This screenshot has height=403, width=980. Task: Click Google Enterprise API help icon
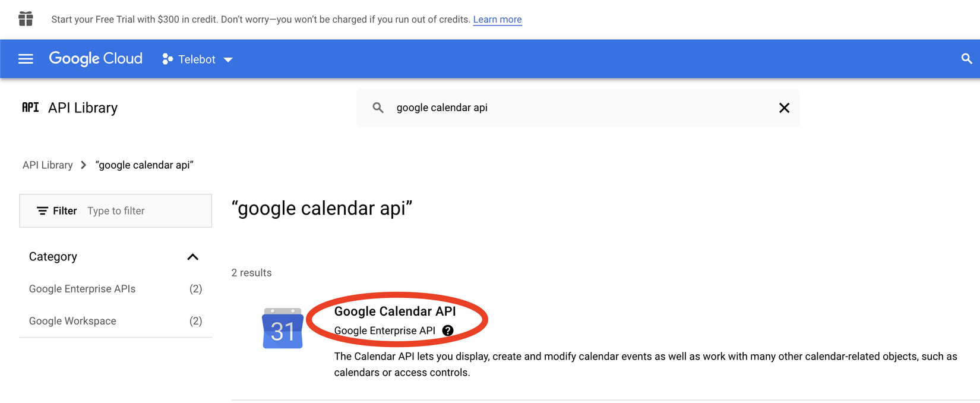click(x=448, y=330)
